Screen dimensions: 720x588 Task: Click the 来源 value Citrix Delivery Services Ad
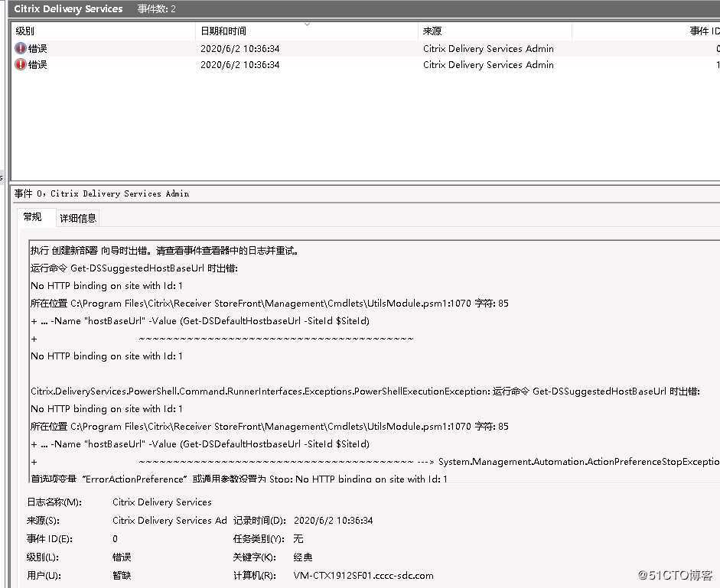coord(169,521)
